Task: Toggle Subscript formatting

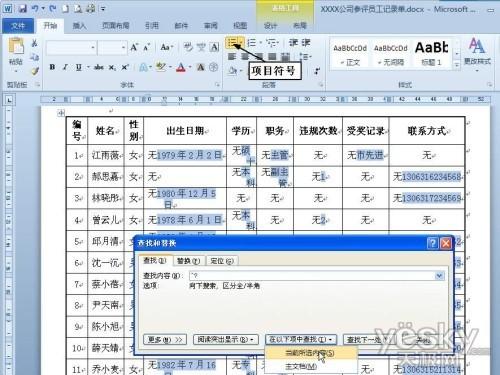Action: click(x=112, y=67)
